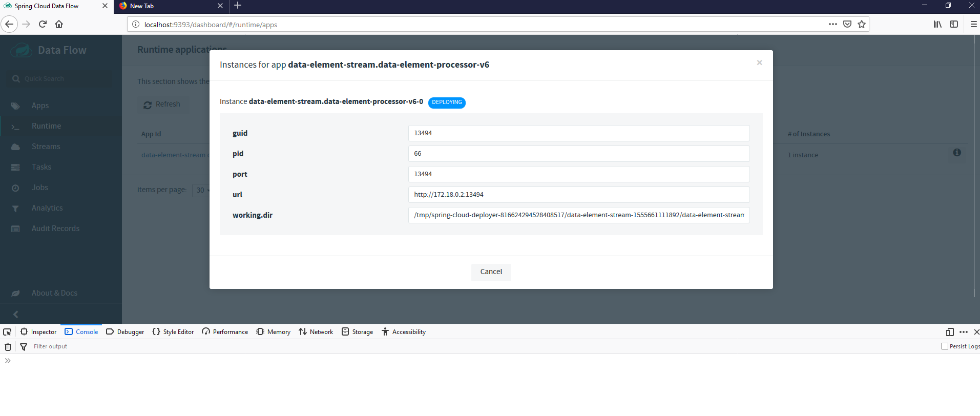Select the port value field
980x416 pixels.
(x=579, y=174)
